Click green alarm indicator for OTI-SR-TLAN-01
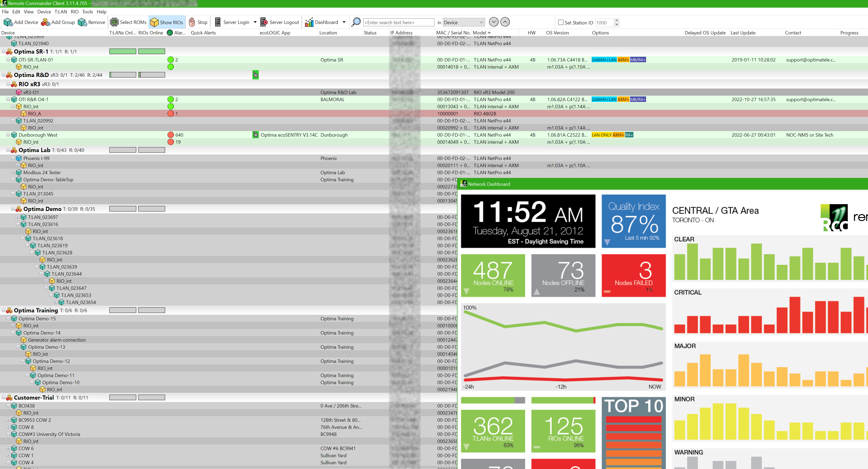This screenshot has width=868, height=469. click(170, 60)
